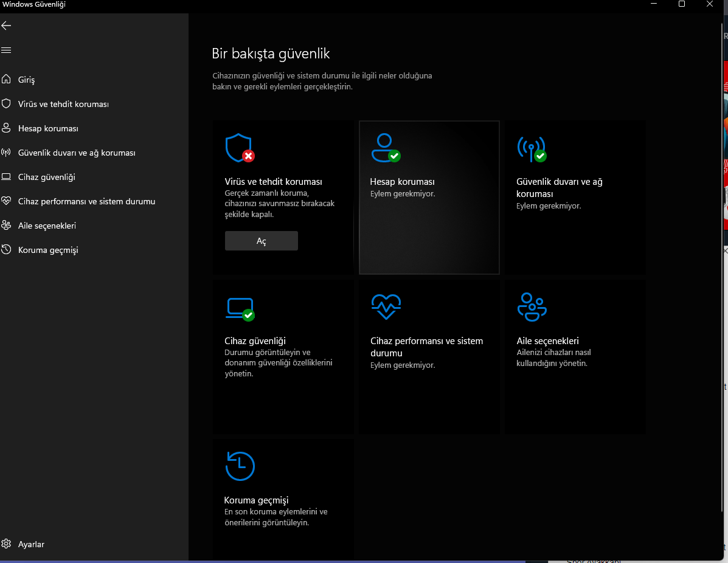
Task: Open the Virüs ve tehdit koruması tile title
Action: [273, 181]
